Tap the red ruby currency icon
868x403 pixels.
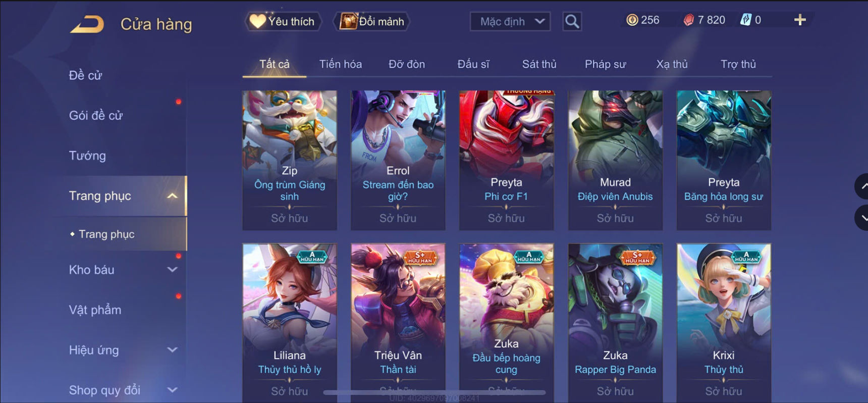pos(688,20)
